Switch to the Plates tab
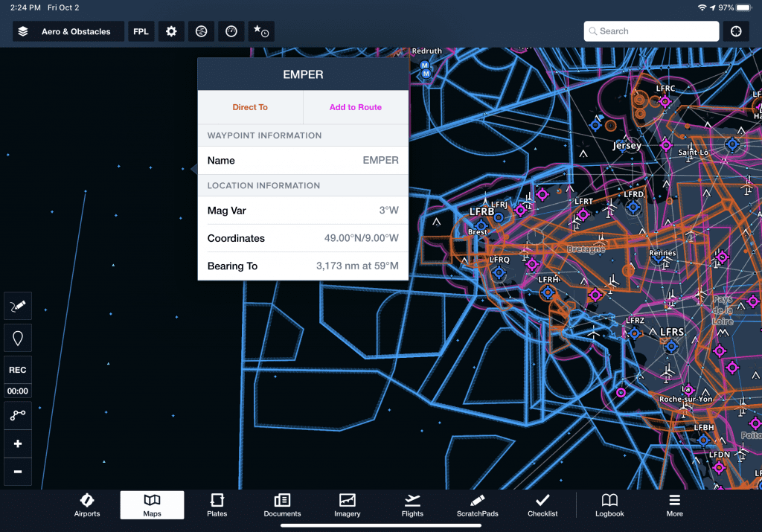This screenshot has height=532, width=762. (x=217, y=505)
